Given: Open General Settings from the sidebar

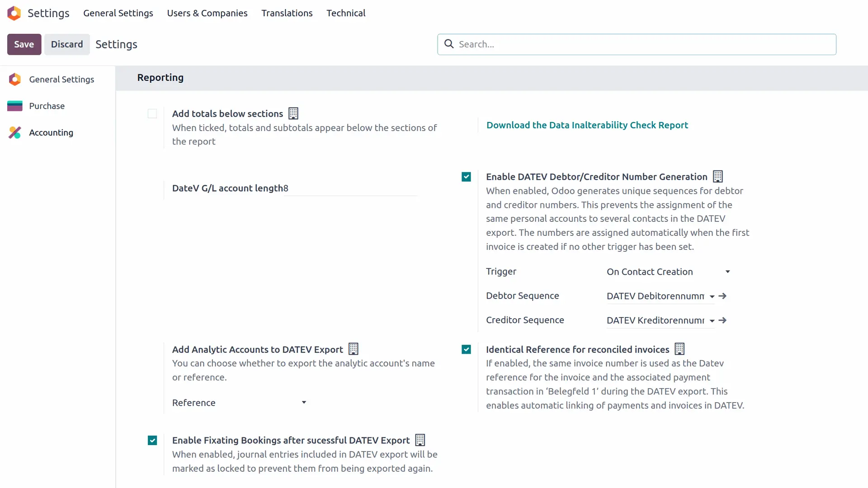Looking at the screenshot, I should 61,79.
